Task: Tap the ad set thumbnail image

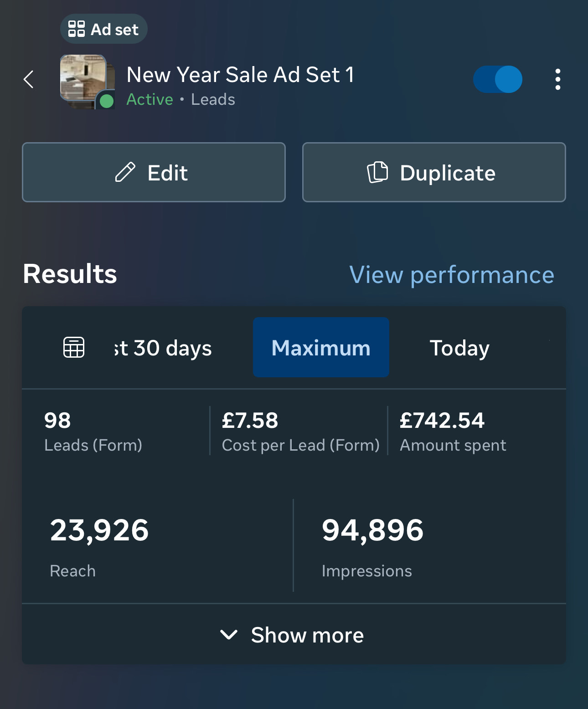Action: [x=83, y=78]
